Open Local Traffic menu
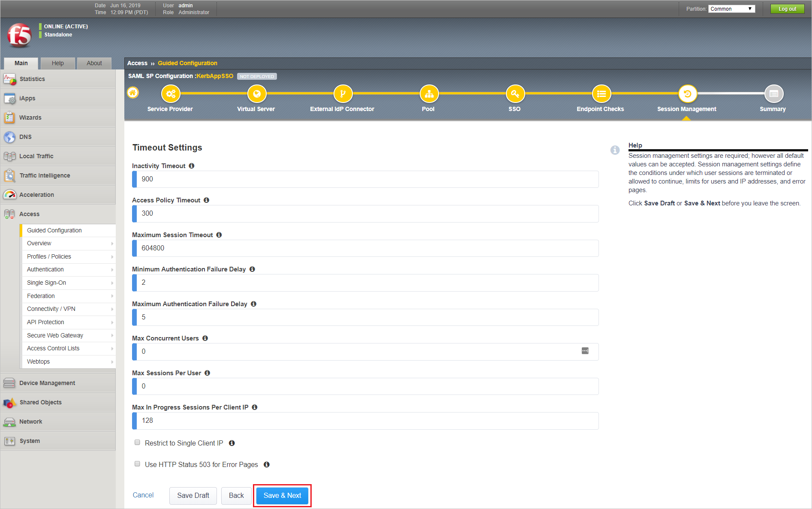 tap(58, 156)
